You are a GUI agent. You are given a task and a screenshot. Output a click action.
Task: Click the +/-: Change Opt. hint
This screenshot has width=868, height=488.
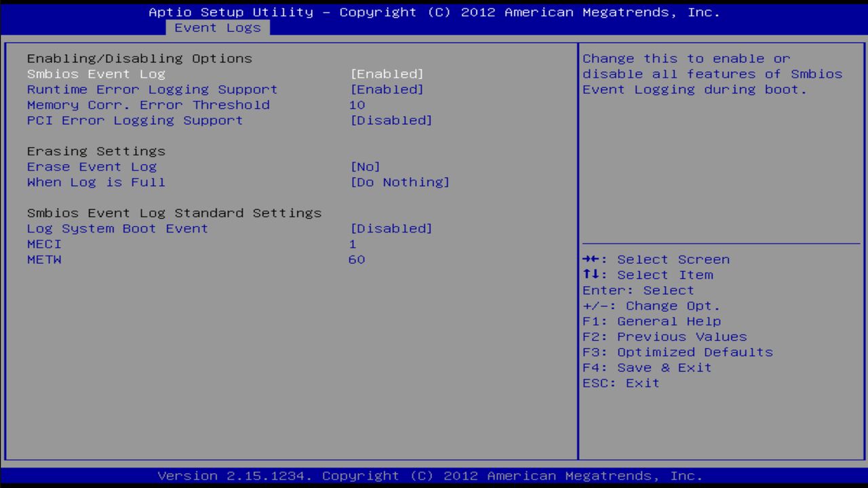coord(652,306)
